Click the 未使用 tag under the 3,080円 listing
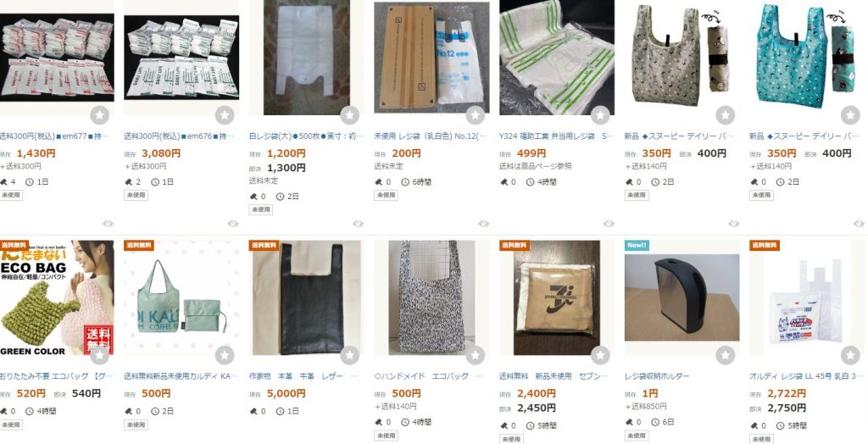This screenshot has height=444, width=868. click(136, 195)
